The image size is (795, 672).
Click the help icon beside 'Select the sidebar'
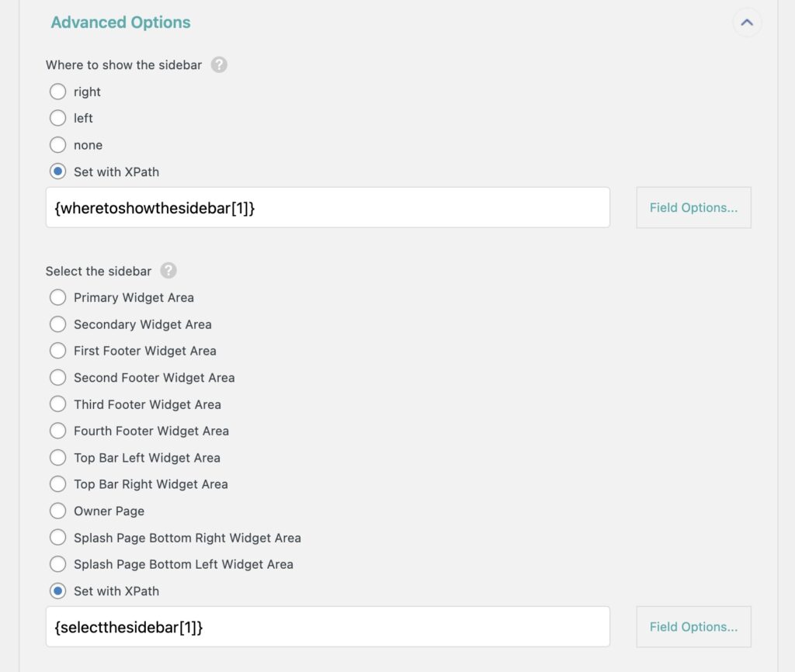click(169, 272)
